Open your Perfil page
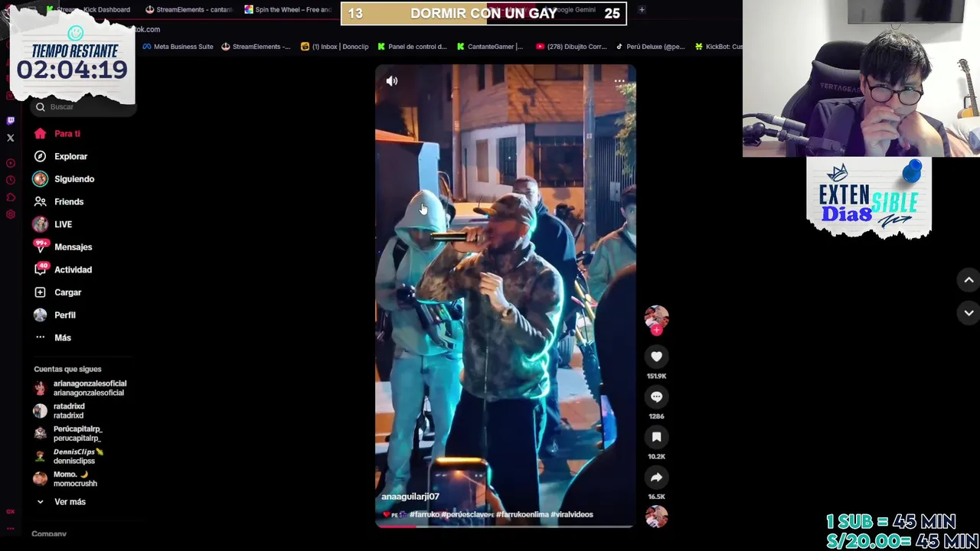 pos(54,315)
